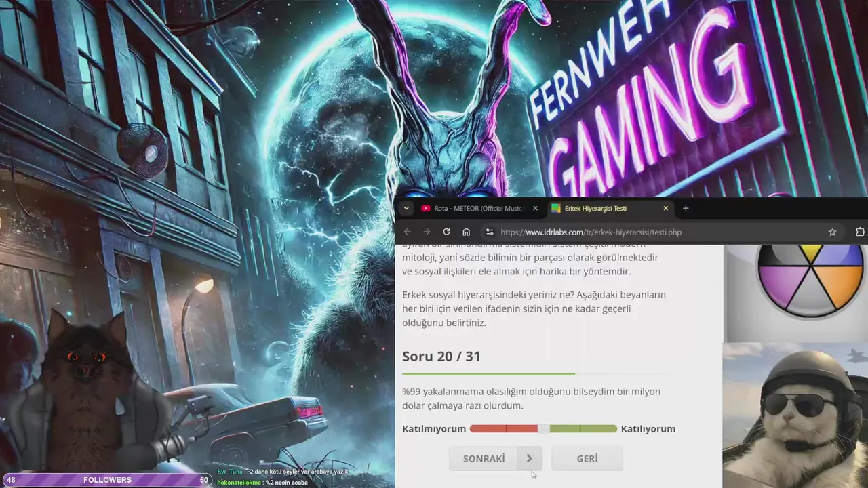Image resolution: width=868 pixels, height=488 pixels.
Task: Click the YouTube favicon on first tab
Action: click(426, 209)
